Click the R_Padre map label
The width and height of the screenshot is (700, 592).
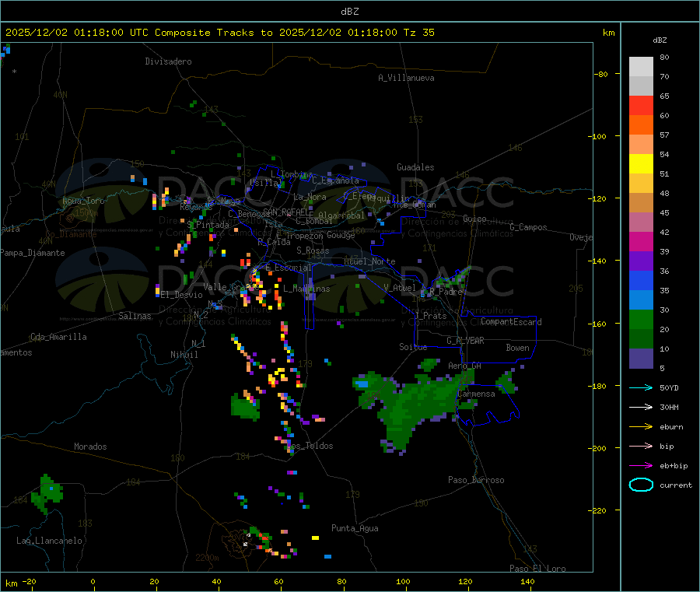pyautogui.click(x=446, y=292)
